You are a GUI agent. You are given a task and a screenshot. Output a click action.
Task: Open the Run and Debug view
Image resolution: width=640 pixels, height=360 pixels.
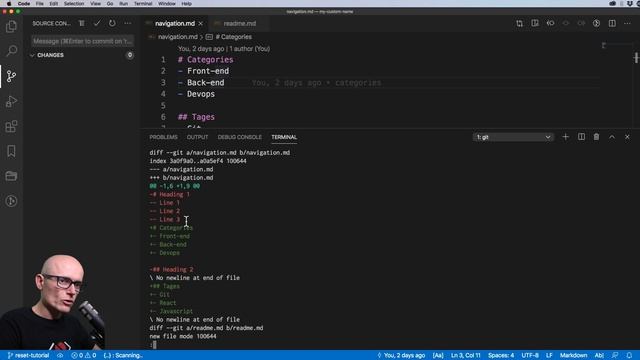pyautogui.click(x=11, y=101)
